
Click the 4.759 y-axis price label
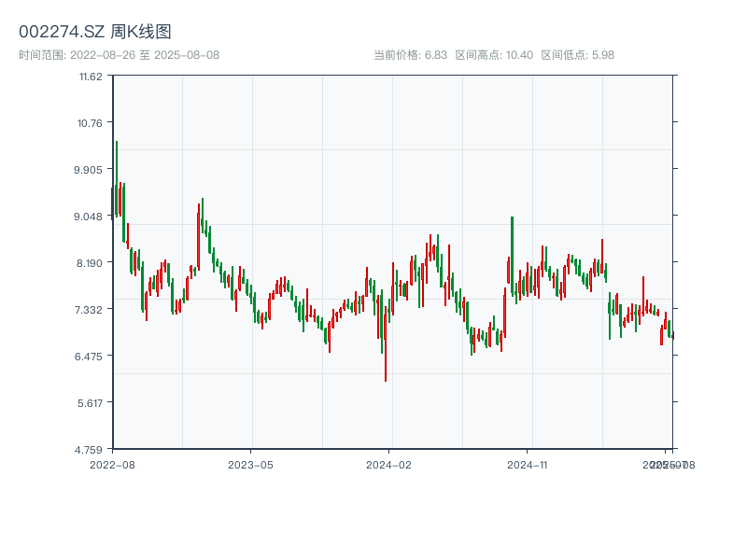[x=90, y=449]
